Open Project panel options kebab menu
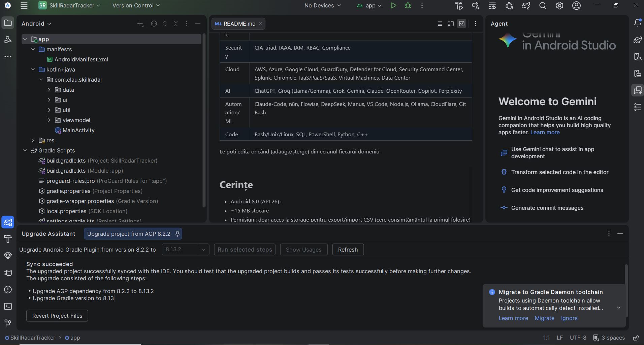The width and height of the screenshot is (644, 345). tap(187, 24)
